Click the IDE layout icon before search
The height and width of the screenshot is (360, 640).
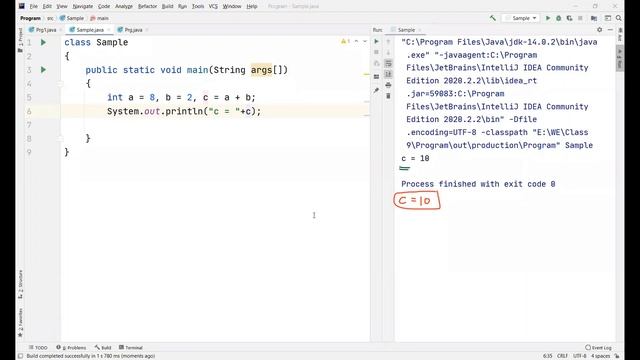(x=608, y=18)
